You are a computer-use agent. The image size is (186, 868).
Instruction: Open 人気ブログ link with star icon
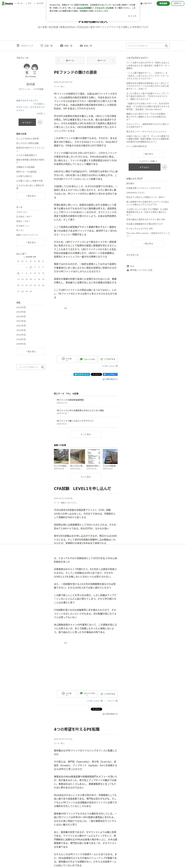tap(146, 3)
